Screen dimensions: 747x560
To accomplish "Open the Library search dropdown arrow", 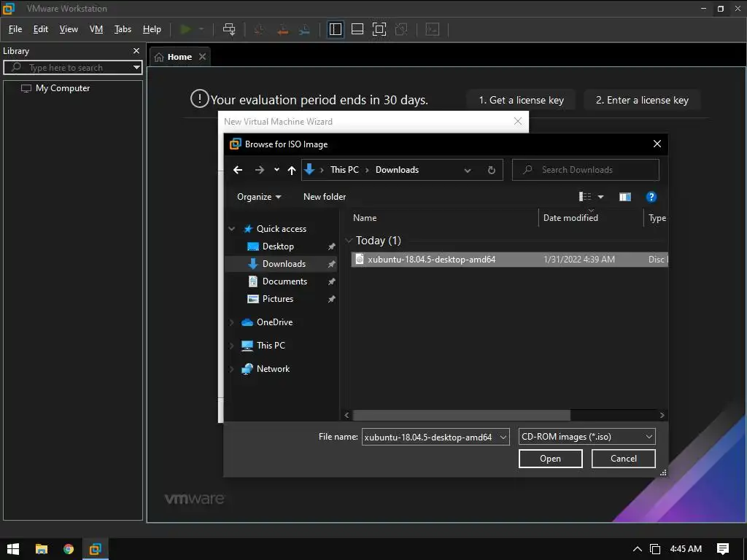I will tap(136, 68).
